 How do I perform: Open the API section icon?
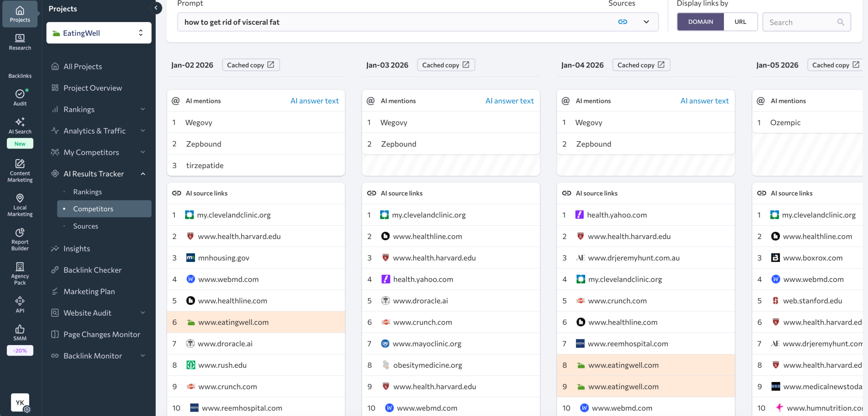tap(20, 303)
